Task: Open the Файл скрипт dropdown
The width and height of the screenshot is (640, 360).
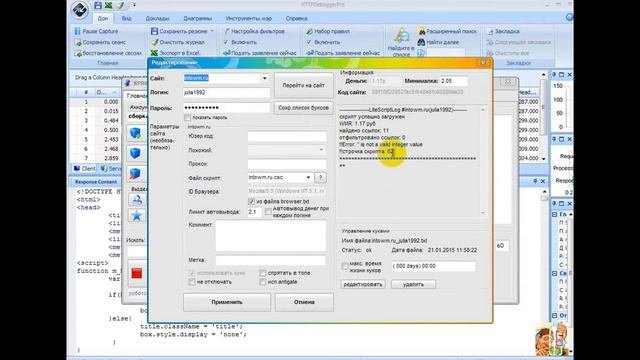Action: click(308, 178)
